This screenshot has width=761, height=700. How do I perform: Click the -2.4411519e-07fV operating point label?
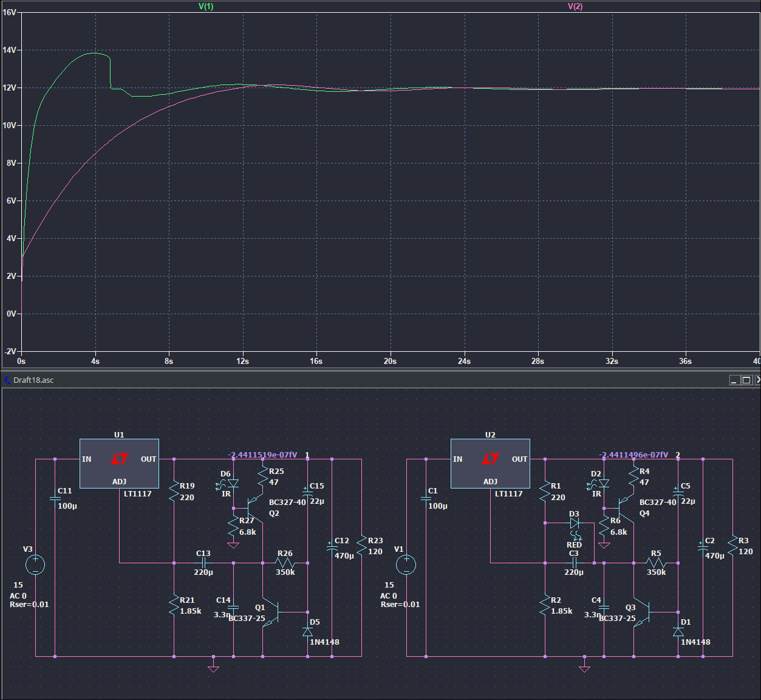263,455
